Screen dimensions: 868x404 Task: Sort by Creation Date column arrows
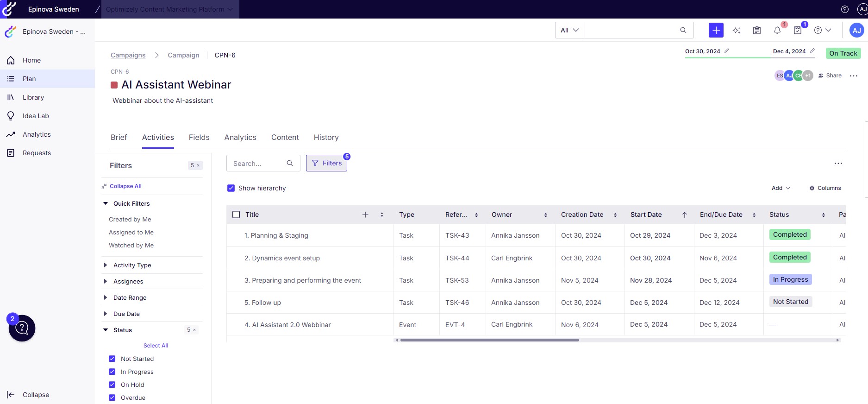coord(615,215)
